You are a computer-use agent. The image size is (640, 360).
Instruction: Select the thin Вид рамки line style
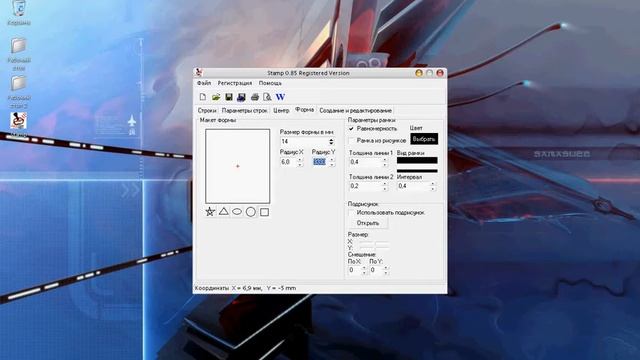tap(417, 171)
